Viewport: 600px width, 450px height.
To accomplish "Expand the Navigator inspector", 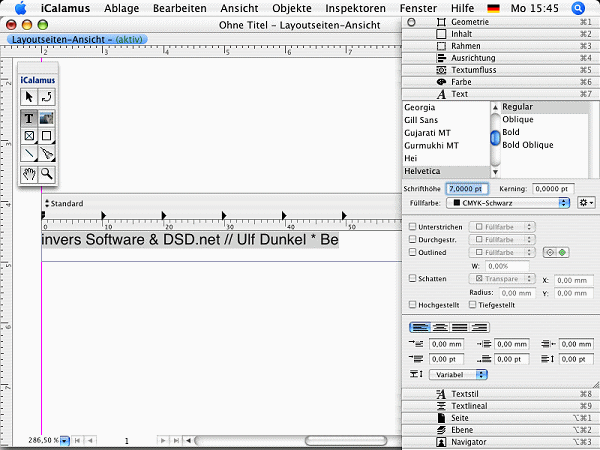I will point(501,442).
